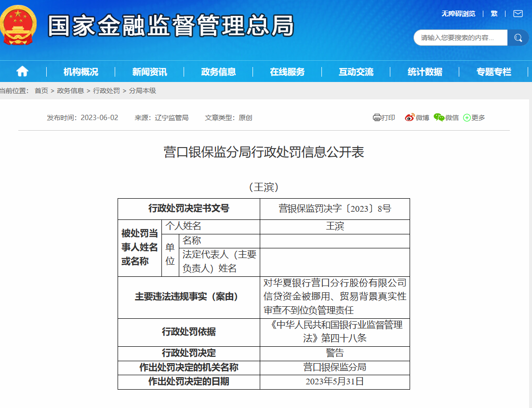The height and width of the screenshot is (408, 532).
Task: Share via WeChat icon
Action: (x=439, y=118)
